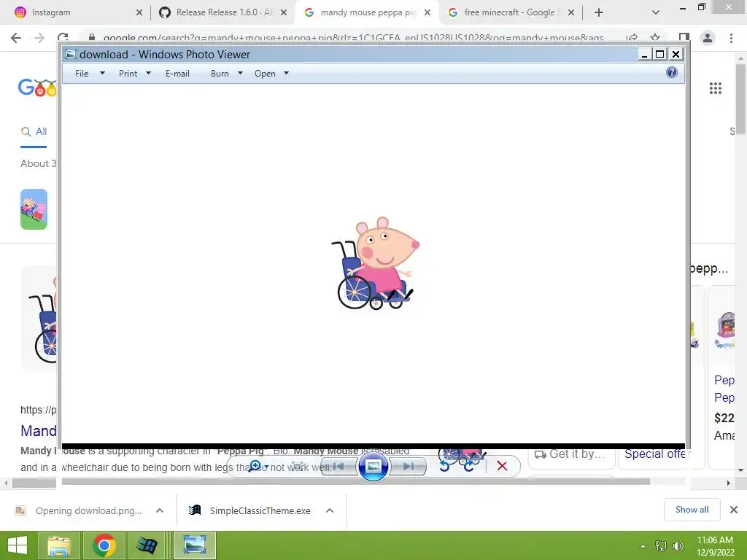Reload the page in Chrome
Screen dimensions: 747x560
point(63,38)
